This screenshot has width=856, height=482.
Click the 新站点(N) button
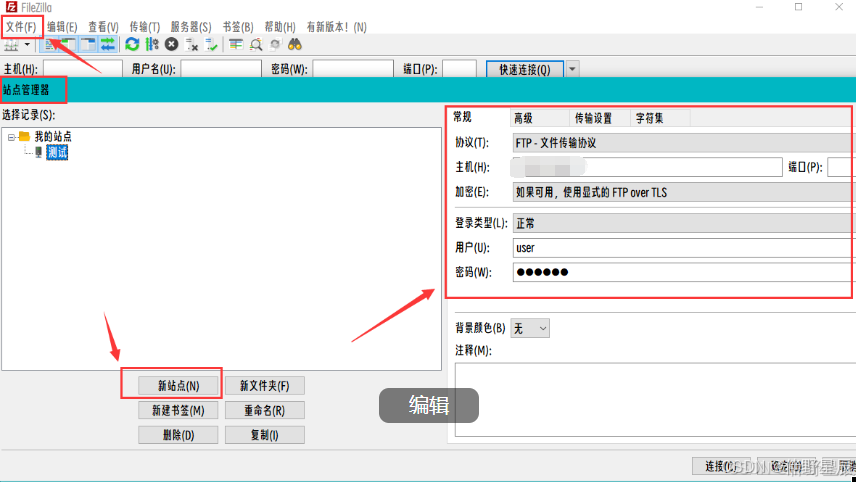coord(179,386)
